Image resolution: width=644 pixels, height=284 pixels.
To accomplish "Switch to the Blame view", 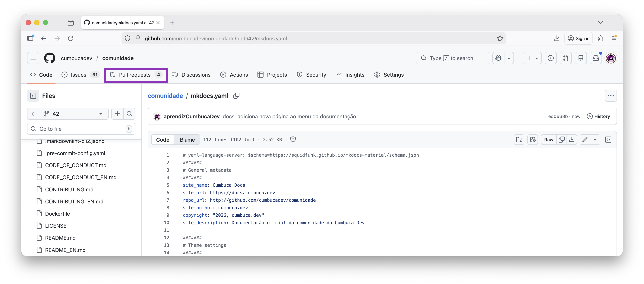I will pos(187,140).
